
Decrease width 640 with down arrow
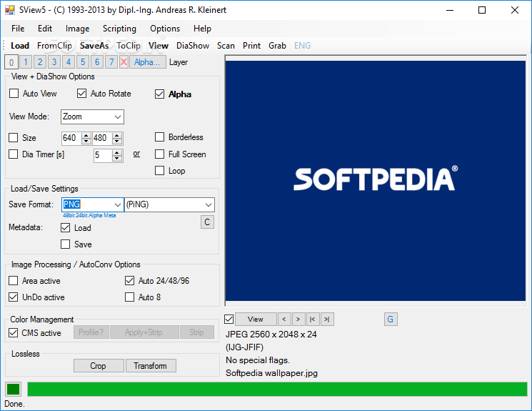(86, 142)
